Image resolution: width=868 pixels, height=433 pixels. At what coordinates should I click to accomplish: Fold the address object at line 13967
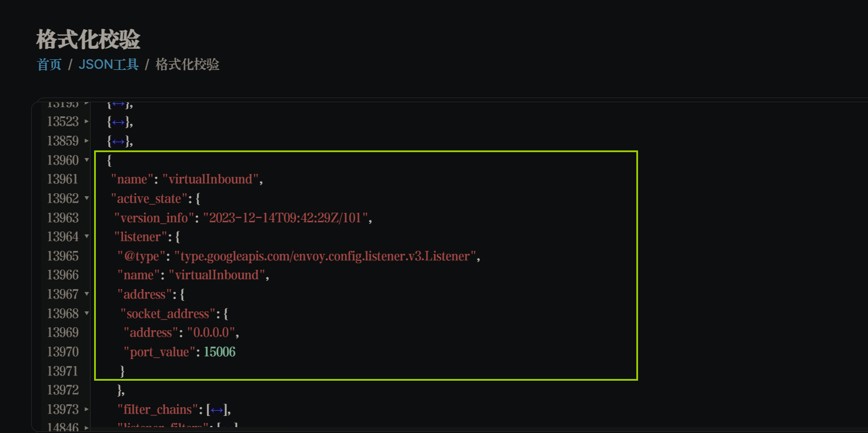[87, 294]
